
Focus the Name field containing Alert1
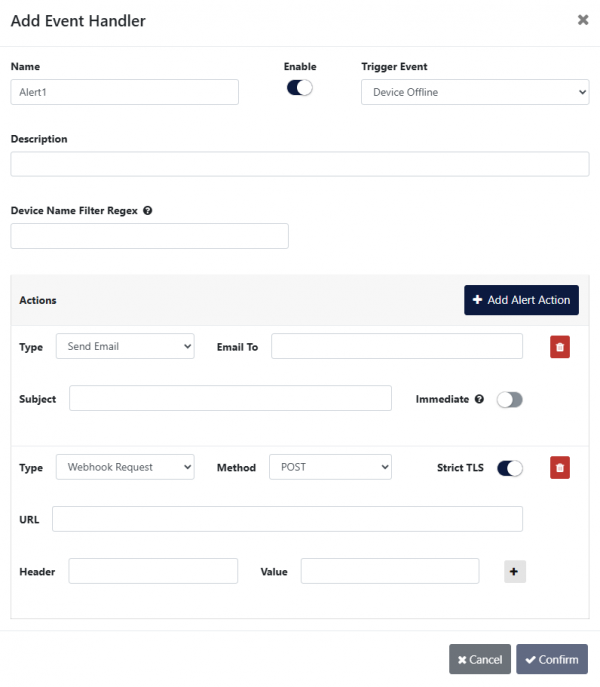point(125,92)
